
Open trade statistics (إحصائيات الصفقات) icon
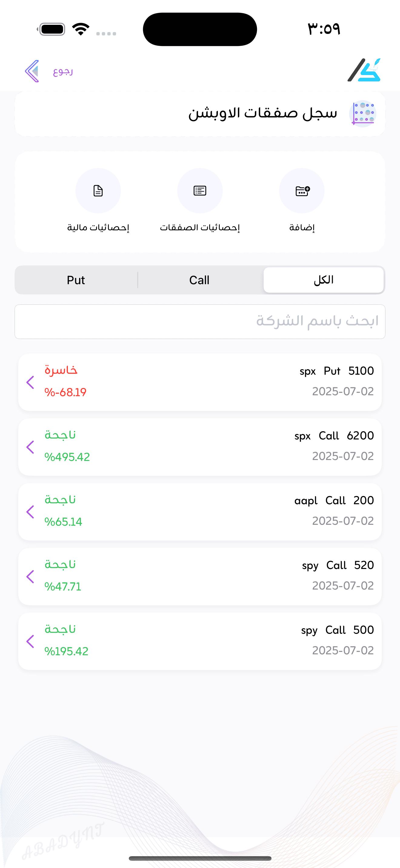[x=200, y=191]
